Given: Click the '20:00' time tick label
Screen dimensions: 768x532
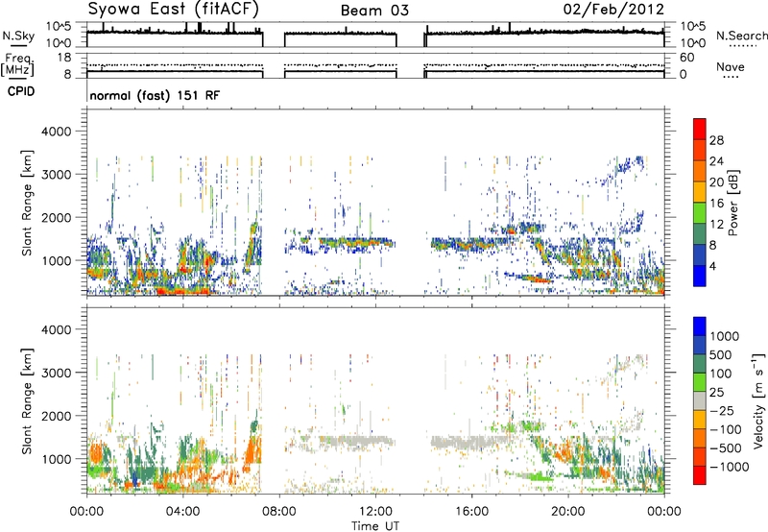Looking at the screenshot, I should click(568, 512).
